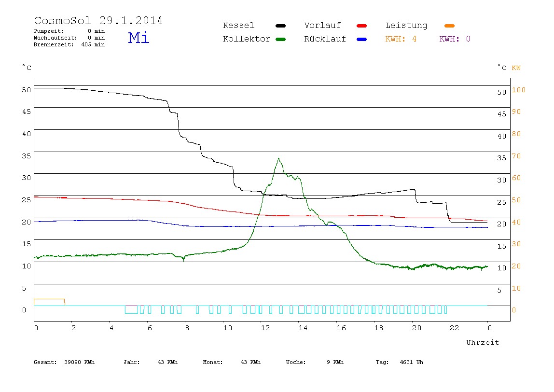
Task: Select the "6" hour tick on time axis
Action: pos(150,328)
